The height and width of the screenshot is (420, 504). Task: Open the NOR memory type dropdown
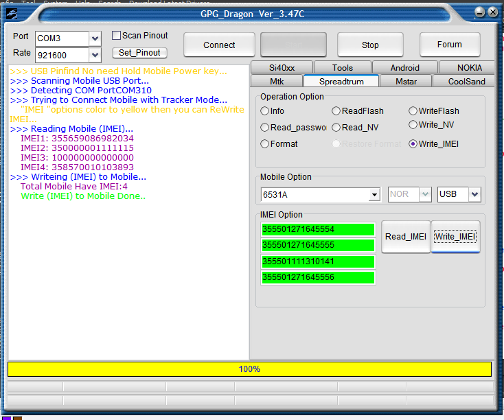425,194
